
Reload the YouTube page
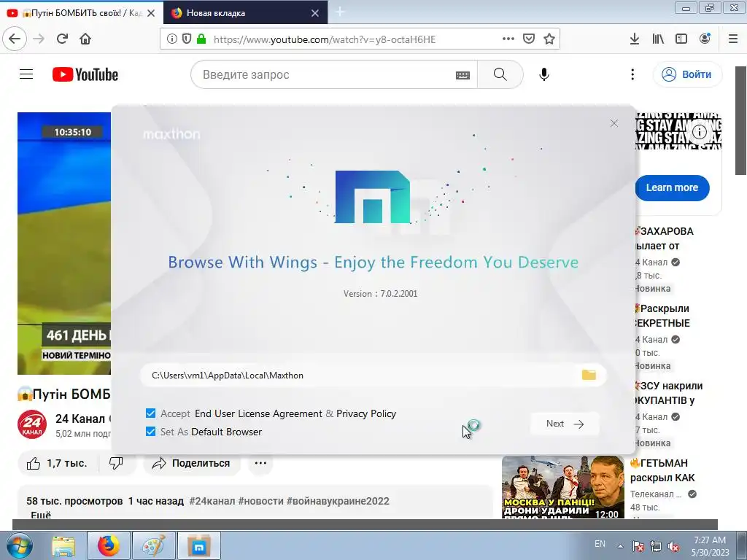(63, 39)
